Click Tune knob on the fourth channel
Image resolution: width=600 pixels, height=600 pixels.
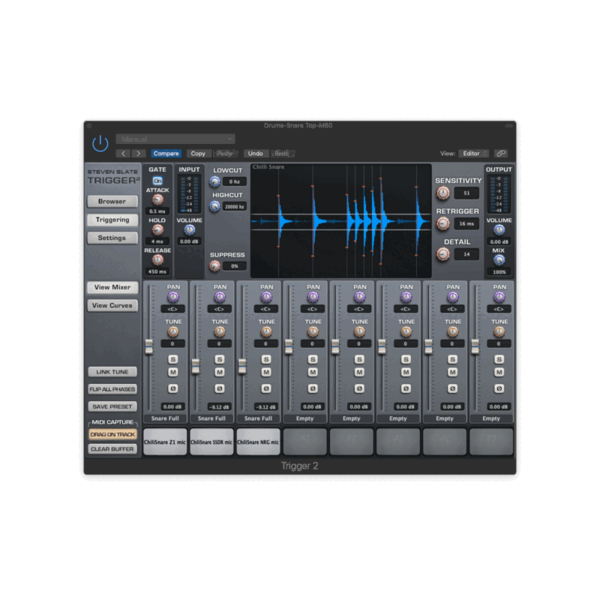pos(313,331)
